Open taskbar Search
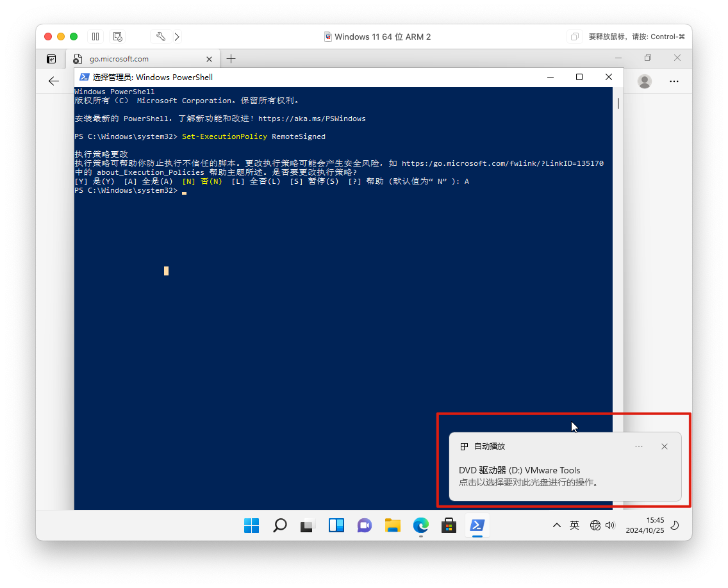728x588 pixels. (280, 525)
